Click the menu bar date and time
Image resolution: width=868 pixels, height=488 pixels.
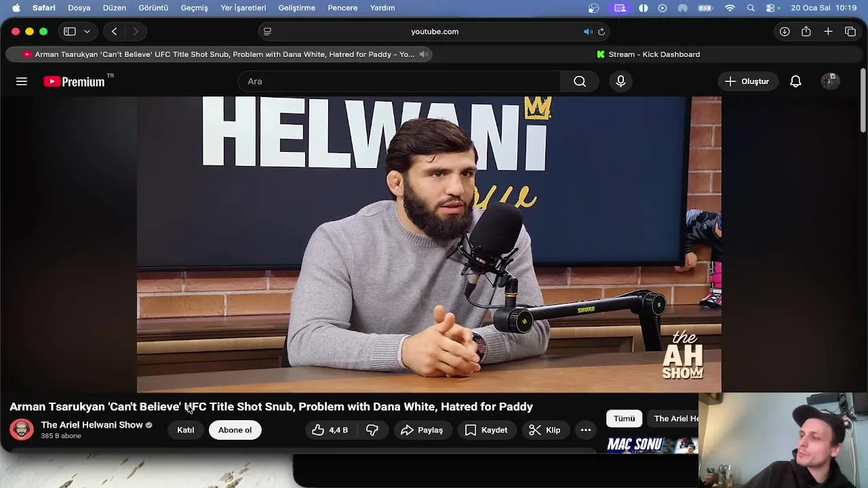[824, 7]
